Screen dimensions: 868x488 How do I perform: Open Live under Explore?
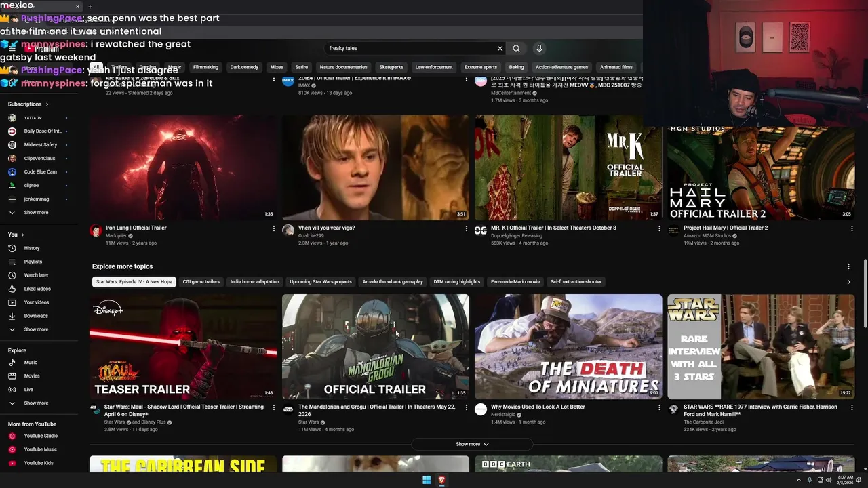click(x=28, y=390)
